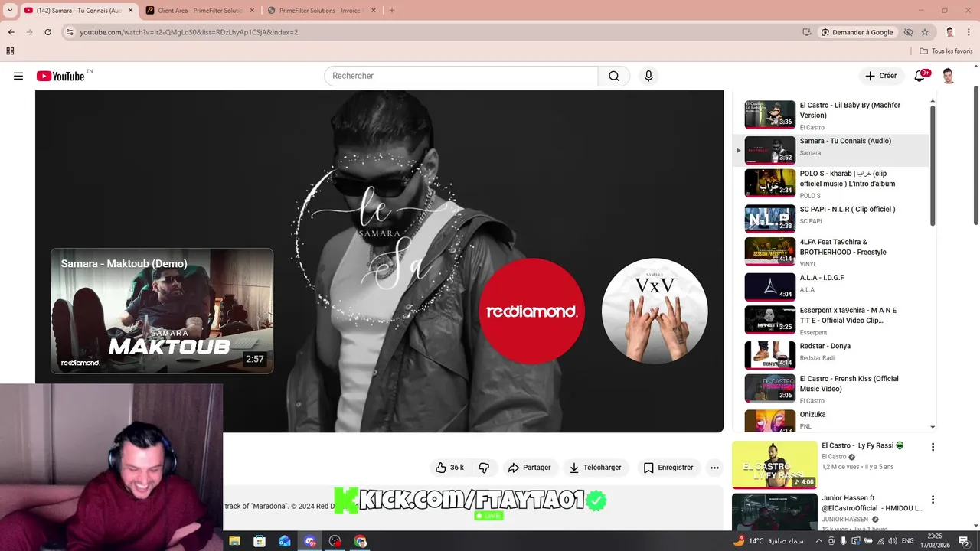Play Redstar Donya playlist item
Image resolution: width=980 pixels, height=551 pixels.
(x=831, y=355)
